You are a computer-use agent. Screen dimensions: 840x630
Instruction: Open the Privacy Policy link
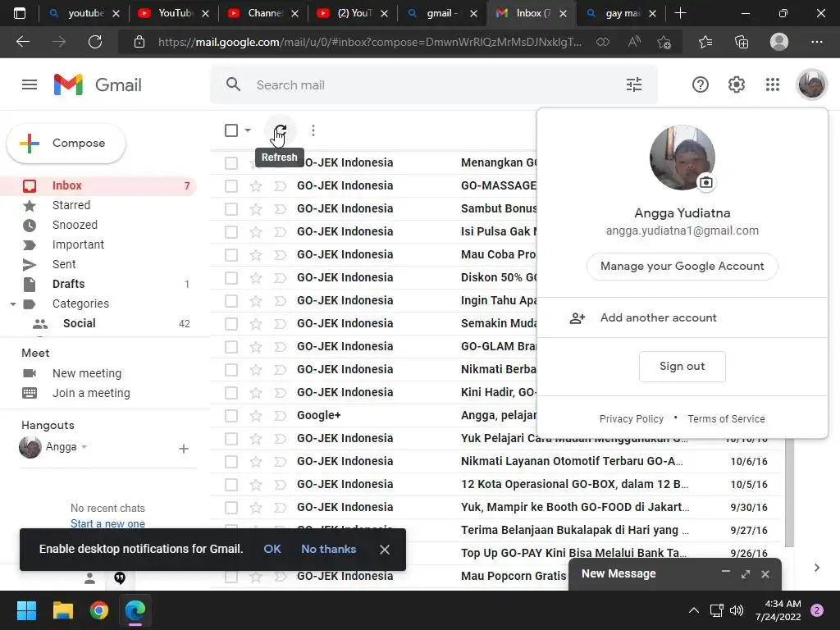click(x=631, y=419)
